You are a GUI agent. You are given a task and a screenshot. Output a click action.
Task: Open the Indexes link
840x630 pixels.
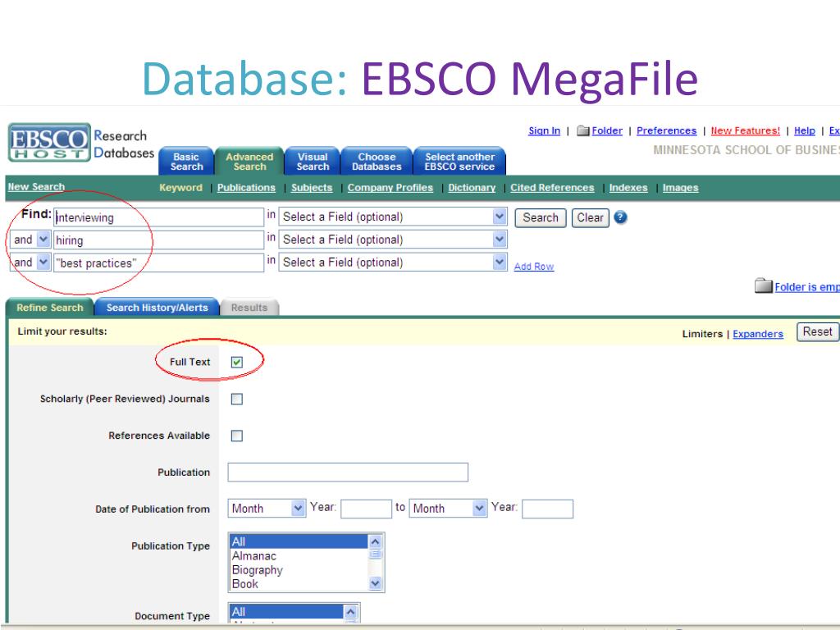coord(628,188)
